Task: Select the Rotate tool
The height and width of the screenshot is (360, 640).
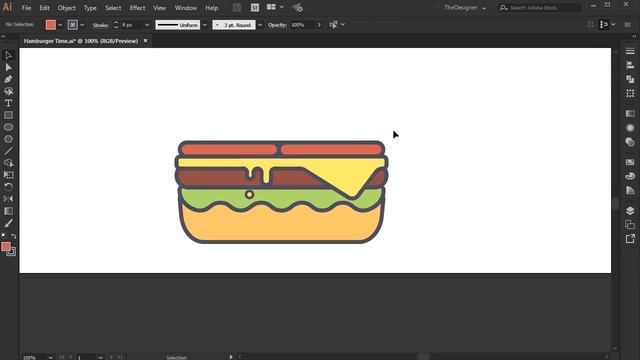Action: tap(8, 187)
